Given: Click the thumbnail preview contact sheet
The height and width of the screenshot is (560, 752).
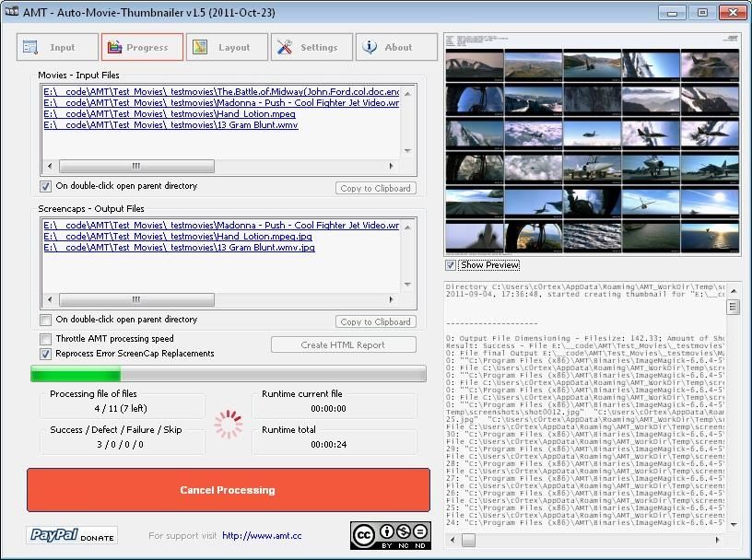Looking at the screenshot, I should click(x=593, y=143).
